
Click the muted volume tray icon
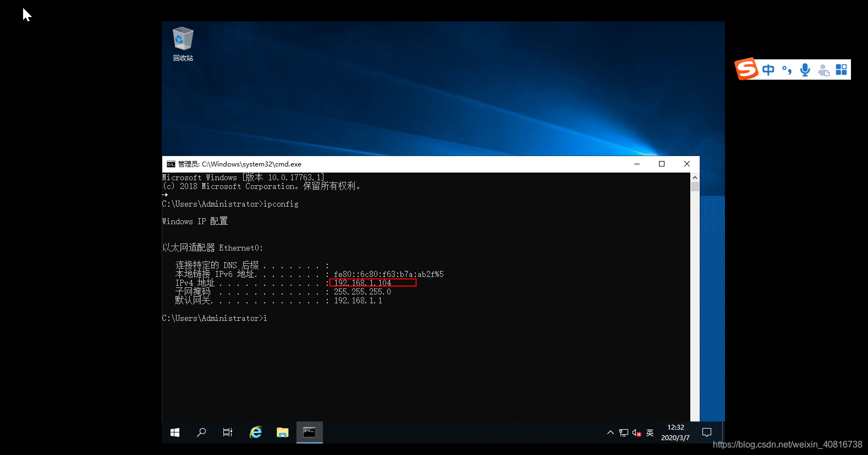636,433
